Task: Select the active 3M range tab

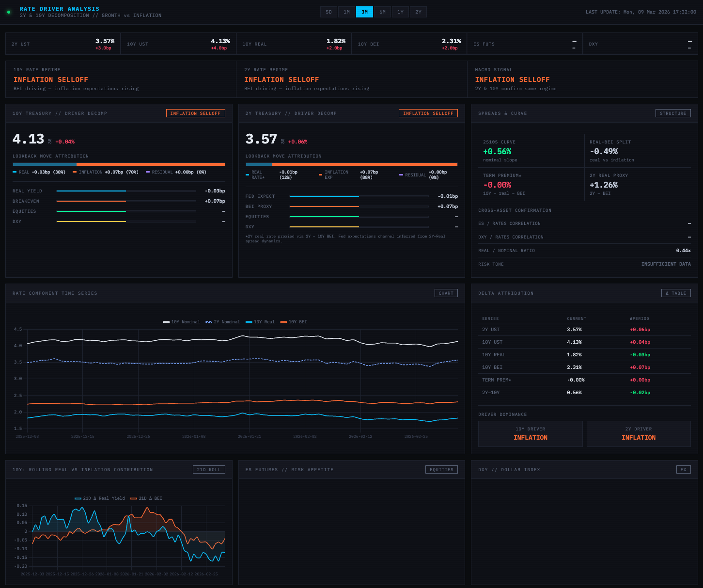Action: pos(364,12)
